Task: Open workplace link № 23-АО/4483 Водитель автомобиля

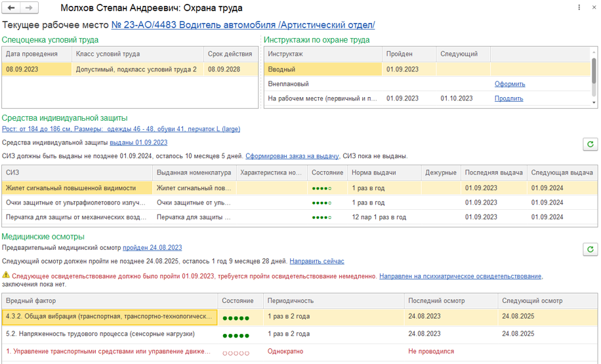Action: [x=243, y=25]
